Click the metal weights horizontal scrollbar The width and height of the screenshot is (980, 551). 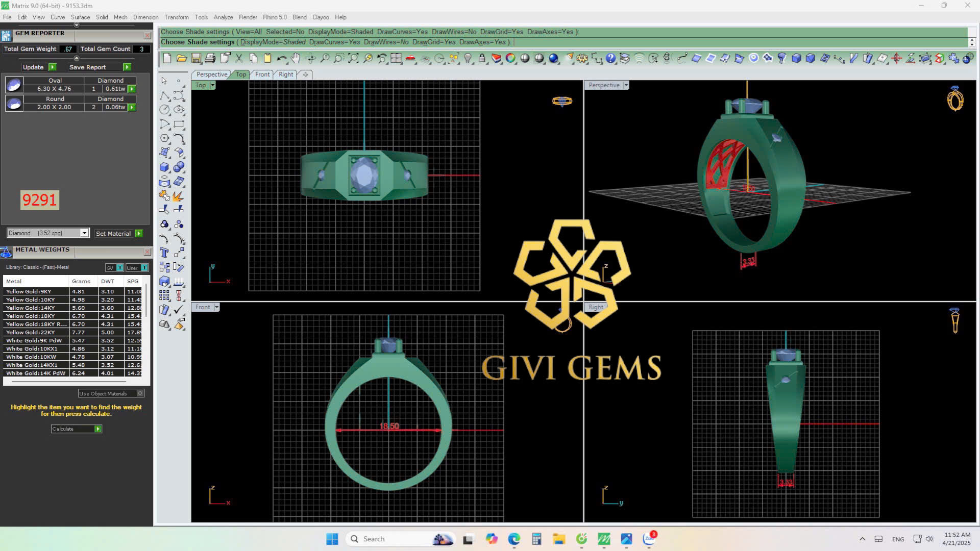pyautogui.click(x=68, y=381)
